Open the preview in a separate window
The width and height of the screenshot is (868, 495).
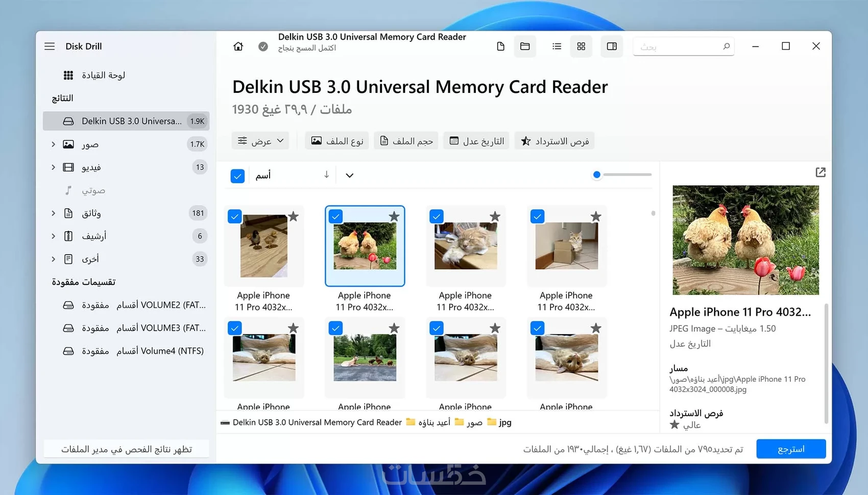pos(821,172)
